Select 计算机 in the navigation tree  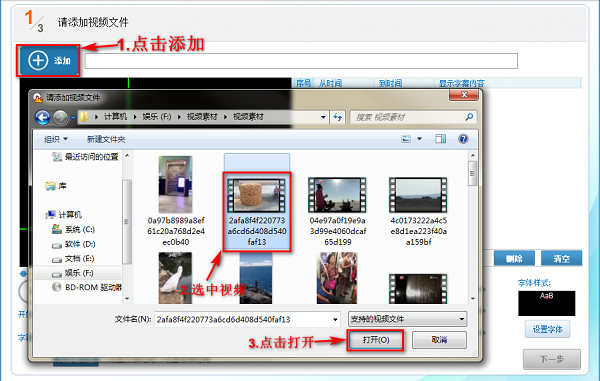(64, 214)
